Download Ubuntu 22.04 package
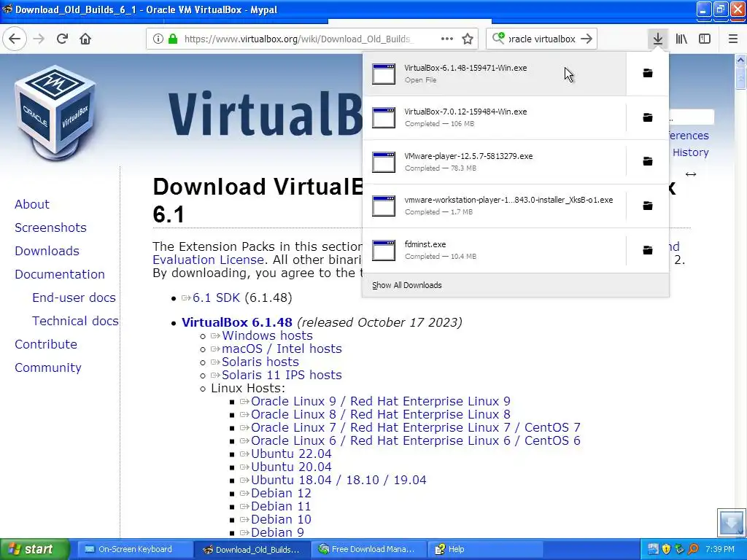The image size is (747, 560). 291,454
